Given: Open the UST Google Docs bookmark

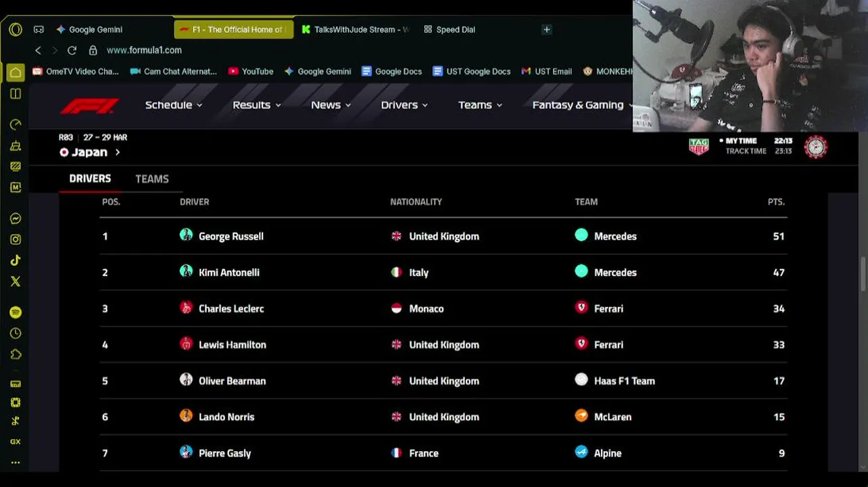Looking at the screenshot, I should tap(472, 71).
